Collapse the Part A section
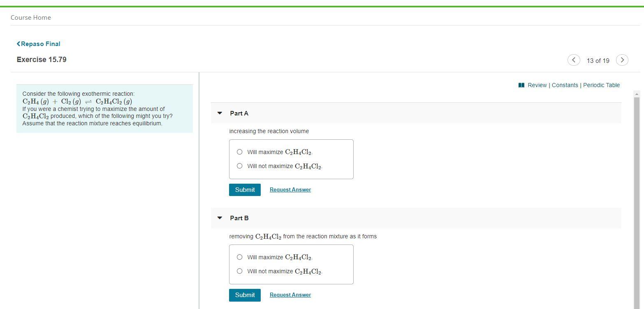 [x=219, y=113]
